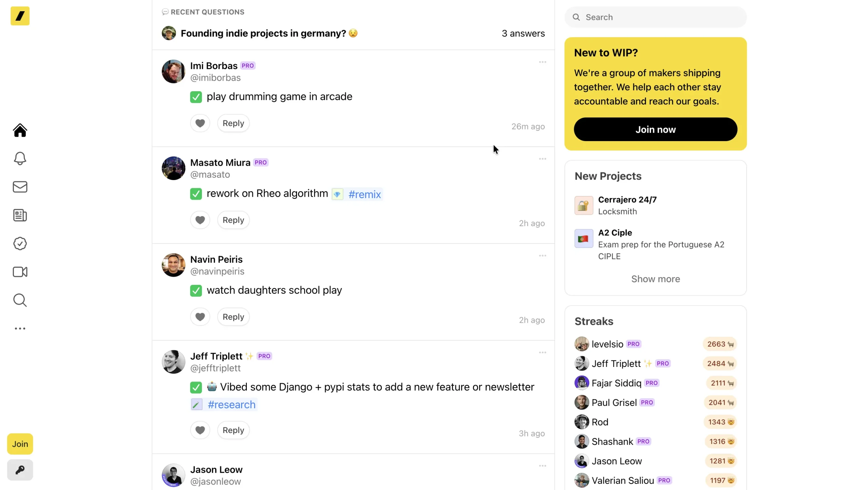Open the sidebar search magnifier icon
Screen dimensions: 868x490
[20, 300]
